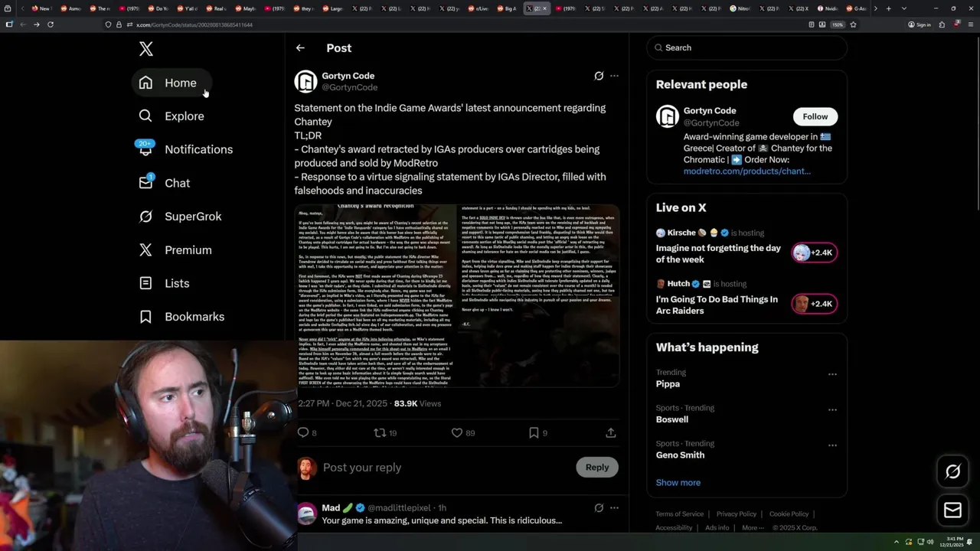Expand the browser tab list dropdown
Image resolution: width=980 pixels, height=551 pixels.
(904, 8)
